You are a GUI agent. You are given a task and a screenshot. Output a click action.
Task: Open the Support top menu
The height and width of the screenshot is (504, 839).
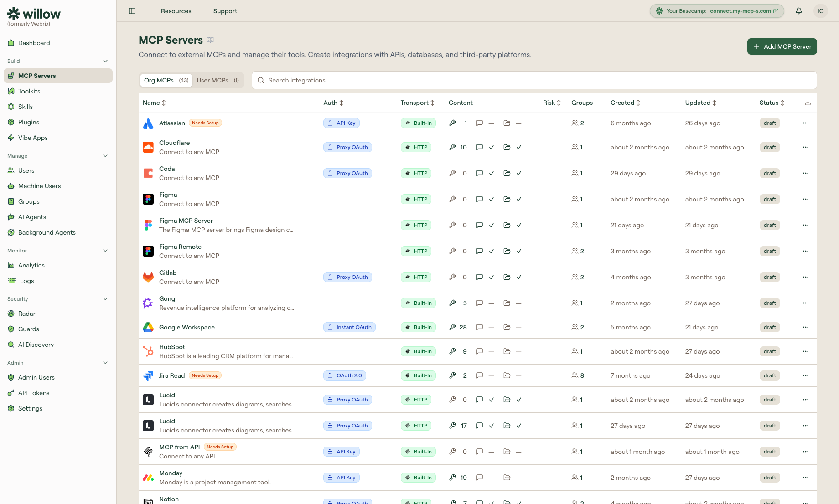tap(225, 11)
